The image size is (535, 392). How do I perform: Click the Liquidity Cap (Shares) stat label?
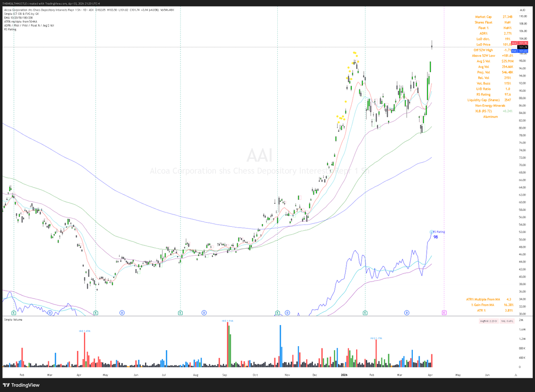coord(484,100)
